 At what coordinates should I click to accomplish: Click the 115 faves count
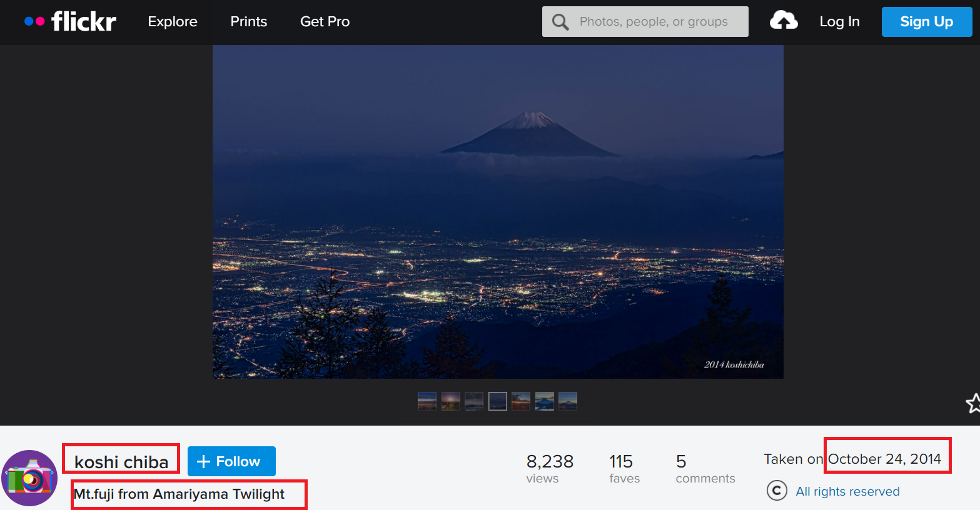(x=624, y=468)
